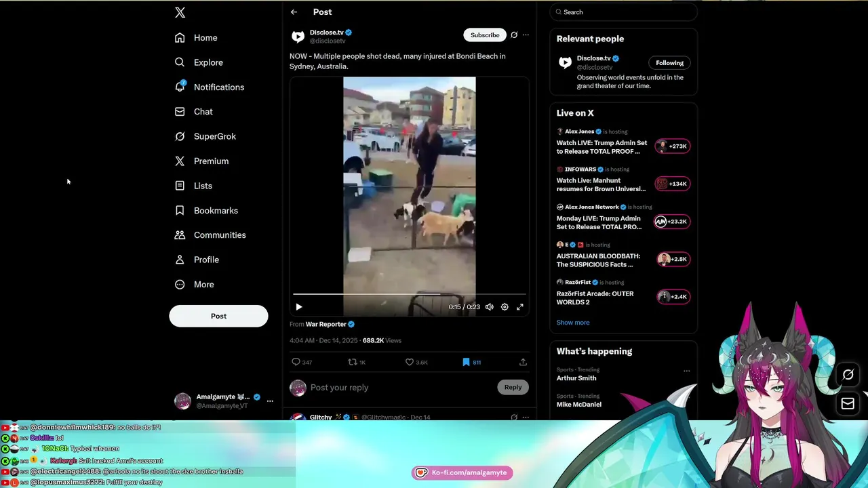Open Communities in sidebar
The image size is (868, 488).
(210, 235)
